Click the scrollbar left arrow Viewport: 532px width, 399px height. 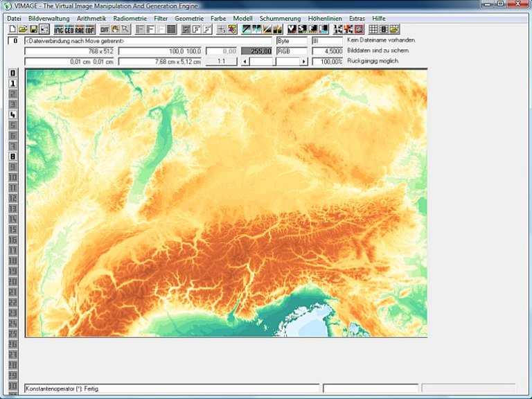(x=244, y=62)
